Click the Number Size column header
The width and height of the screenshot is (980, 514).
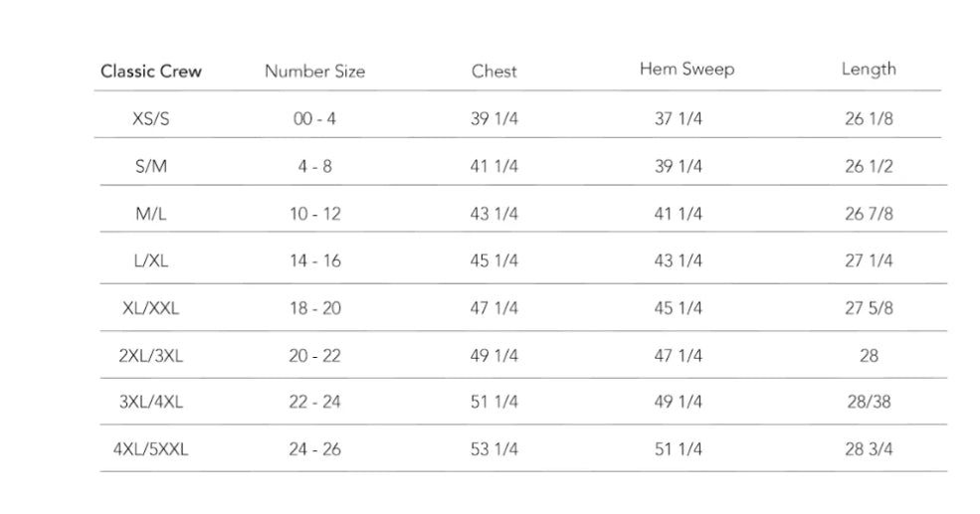pyautogui.click(x=314, y=72)
